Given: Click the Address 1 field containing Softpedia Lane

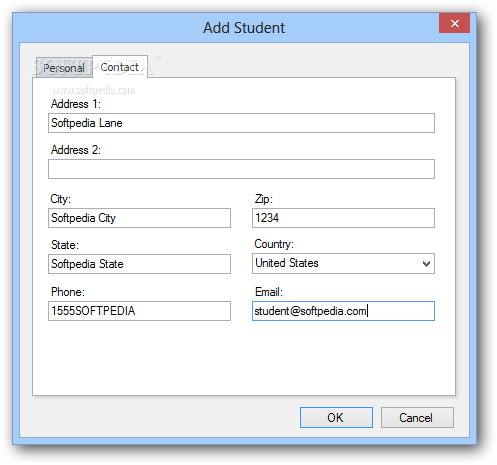Looking at the screenshot, I should (241, 123).
